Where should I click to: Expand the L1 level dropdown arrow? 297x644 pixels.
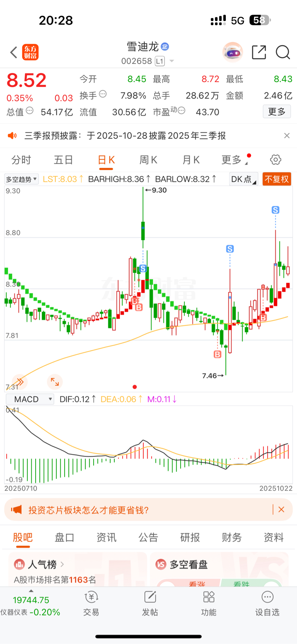click(x=172, y=61)
